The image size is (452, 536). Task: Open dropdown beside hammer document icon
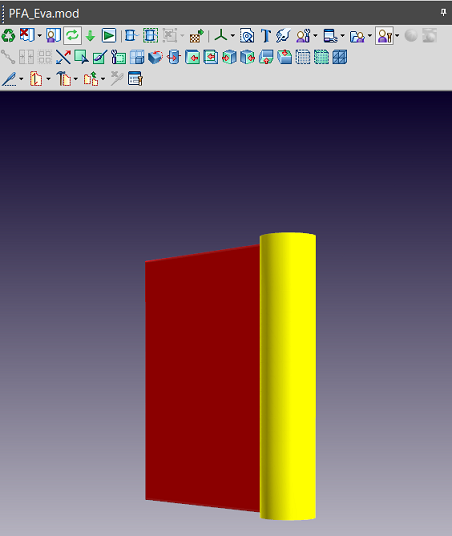tap(76, 79)
